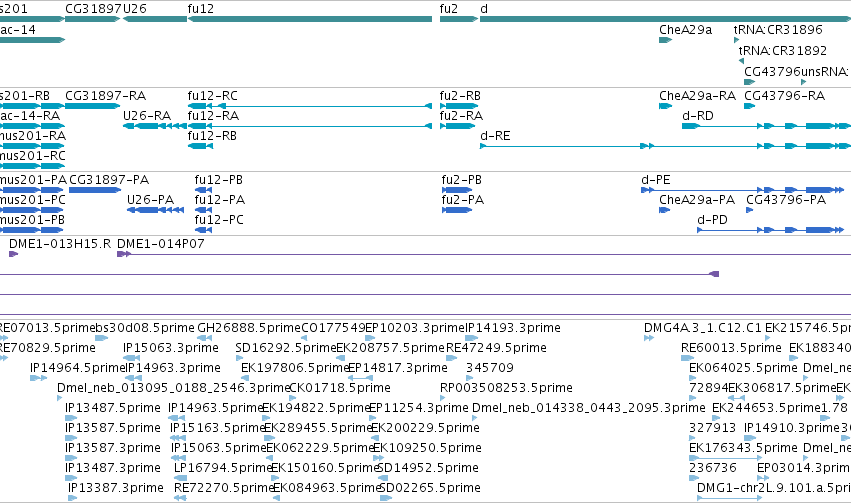Image resolution: width=851 pixels, height=503 pixels.
Task: Select EST EK064025.5prime
Action: tap(694, 378)
